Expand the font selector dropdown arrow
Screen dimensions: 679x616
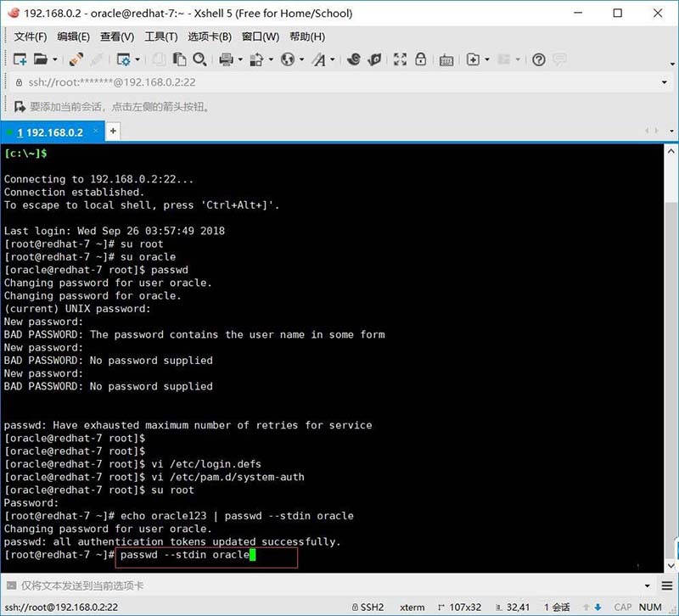(x=332, y=60)
